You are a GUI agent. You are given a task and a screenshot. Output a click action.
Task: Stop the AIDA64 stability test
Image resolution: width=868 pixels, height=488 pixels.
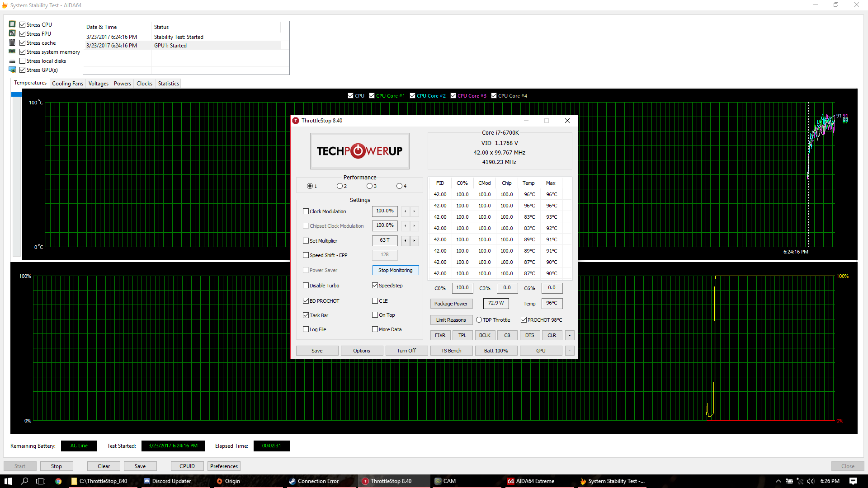[57, 466]
